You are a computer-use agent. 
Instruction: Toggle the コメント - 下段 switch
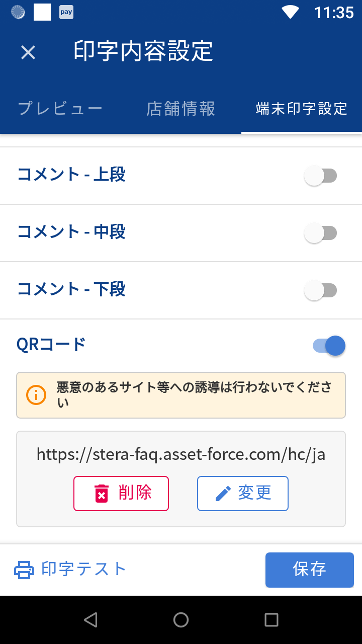pos(320,291)
